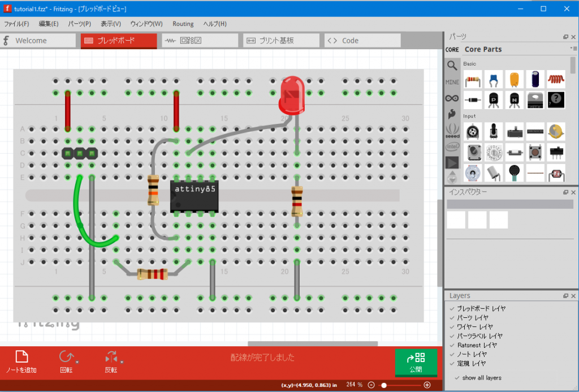Viewport: 579px width, 392px height.
Task: Open the 反転 flip dropdown arrow
Action: (x=122, y=362)
